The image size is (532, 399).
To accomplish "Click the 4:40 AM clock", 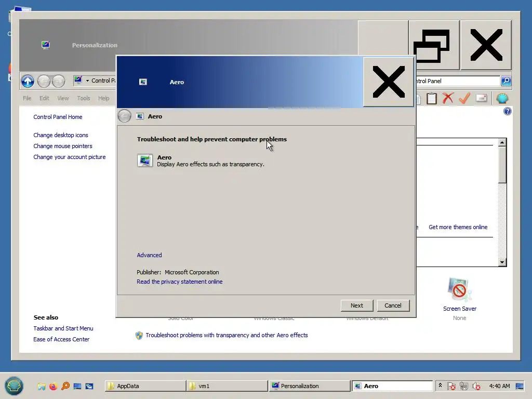I will (x=499, y=386).
